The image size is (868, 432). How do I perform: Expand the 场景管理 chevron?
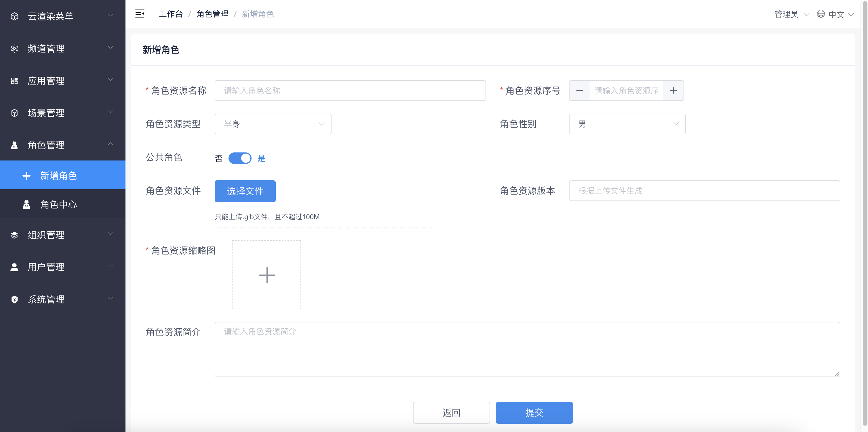pyautogui.click(x=111, y=112)
